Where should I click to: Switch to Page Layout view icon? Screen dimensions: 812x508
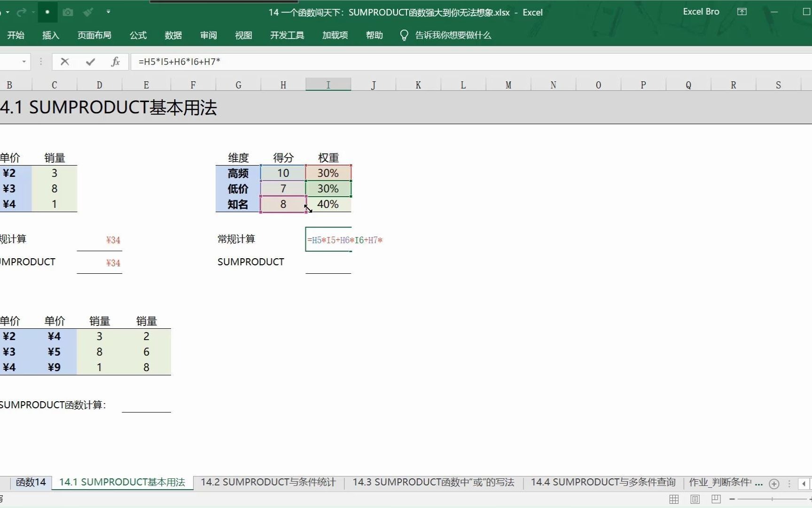pos(695,499)
